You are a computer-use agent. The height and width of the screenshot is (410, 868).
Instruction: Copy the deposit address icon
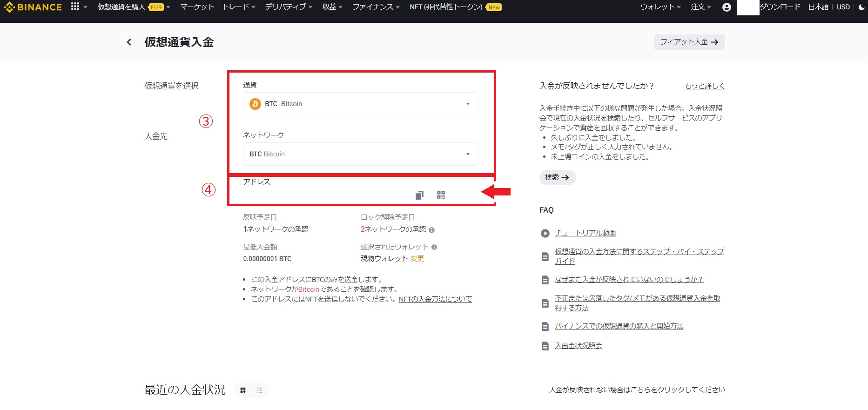click(419, 195)
